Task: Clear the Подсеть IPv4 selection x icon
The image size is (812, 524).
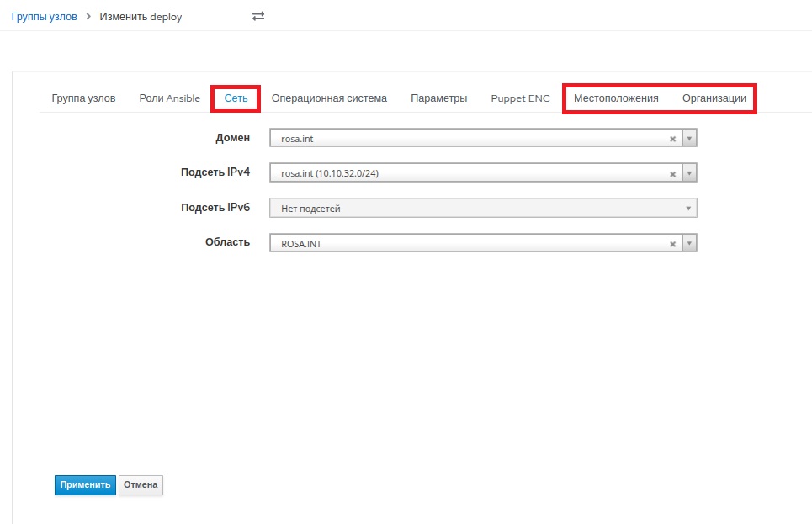Action: pyautogui.click(x=672, y=174)
